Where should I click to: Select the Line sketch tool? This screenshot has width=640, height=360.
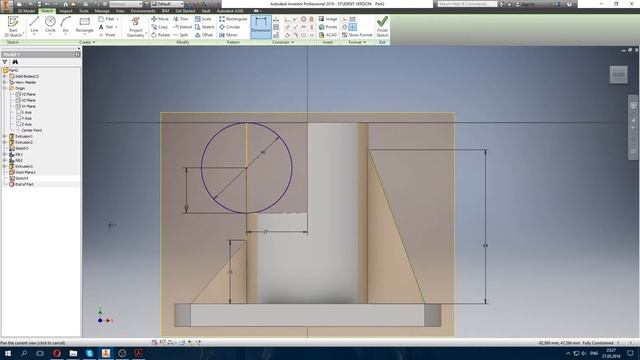point(34,24)
